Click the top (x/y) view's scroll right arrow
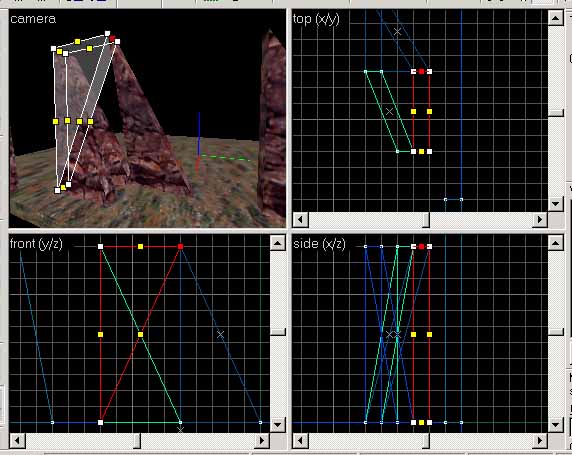This screenshot has height=455, width=572. [x=540, y=220]
